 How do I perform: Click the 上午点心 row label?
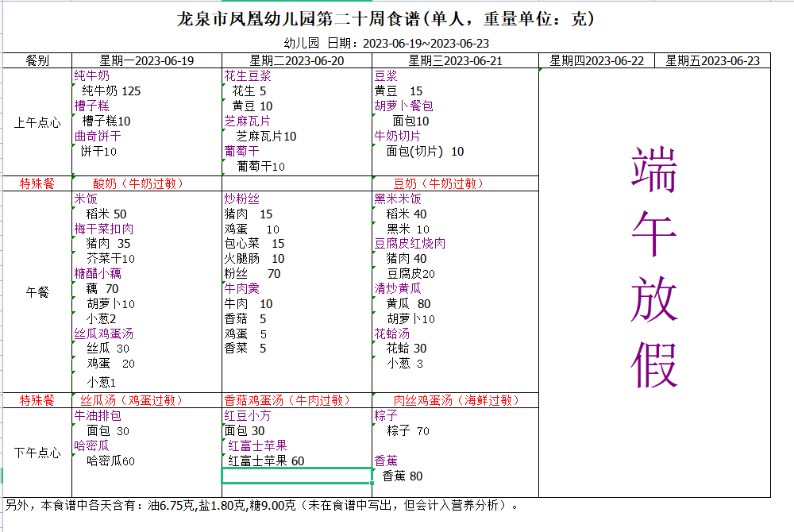pyautogui.click(x=37, y=122)
